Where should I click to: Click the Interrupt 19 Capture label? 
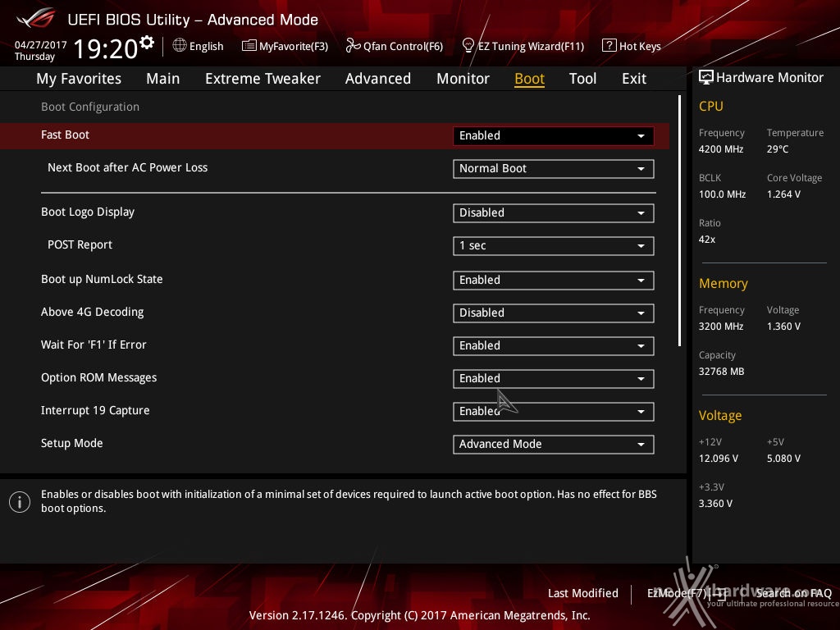(95, 410)
